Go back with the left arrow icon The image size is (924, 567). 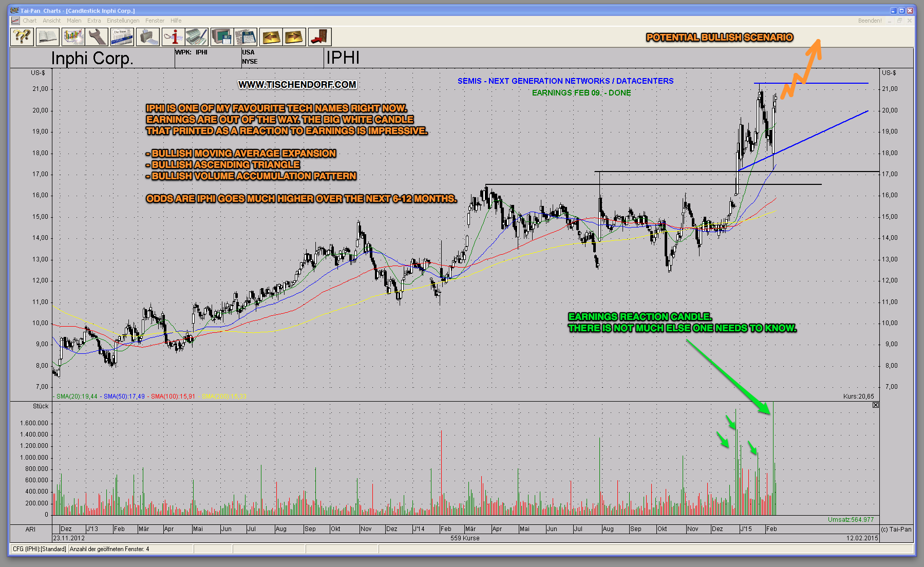(271, 37)
